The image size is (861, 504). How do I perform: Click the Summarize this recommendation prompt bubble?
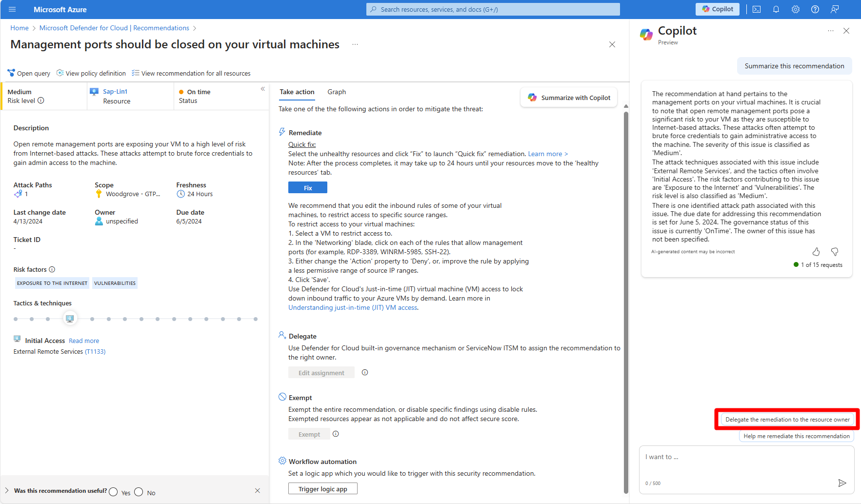click(x=794, y=66)
